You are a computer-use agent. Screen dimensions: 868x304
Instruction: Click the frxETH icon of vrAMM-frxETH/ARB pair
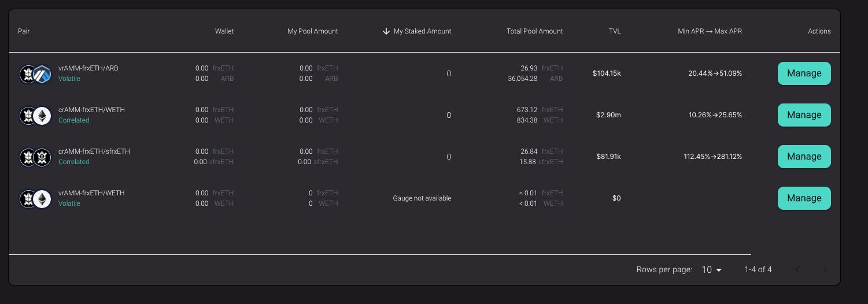(x=28, y=74)
